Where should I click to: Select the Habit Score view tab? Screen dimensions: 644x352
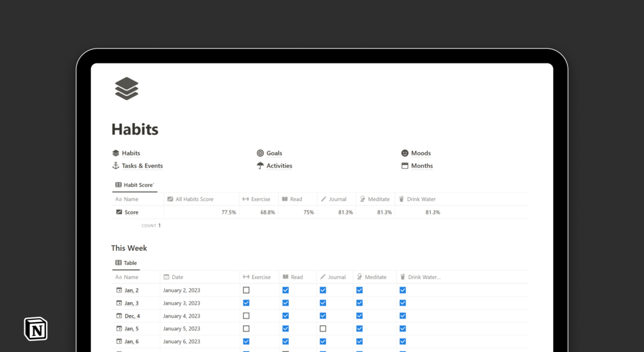(135, 185)
